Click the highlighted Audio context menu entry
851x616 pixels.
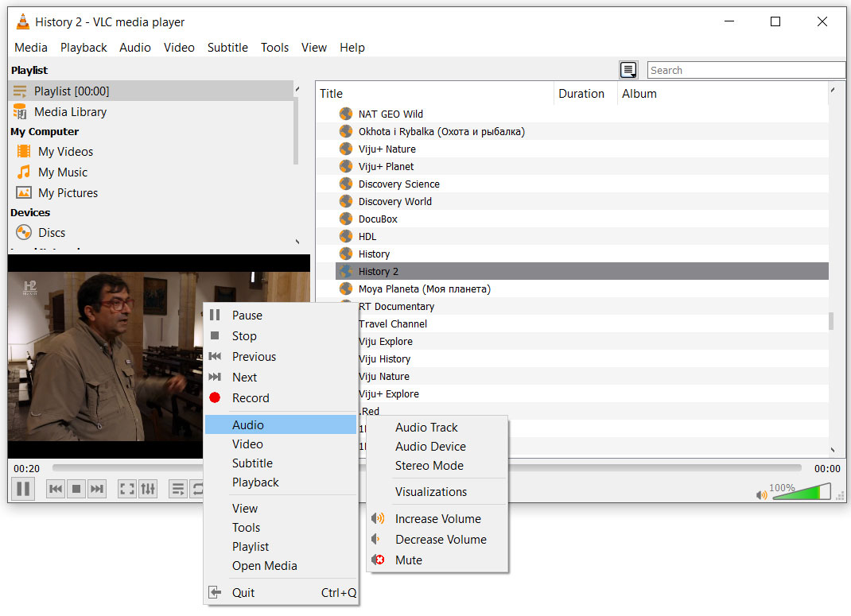[281, 424]
